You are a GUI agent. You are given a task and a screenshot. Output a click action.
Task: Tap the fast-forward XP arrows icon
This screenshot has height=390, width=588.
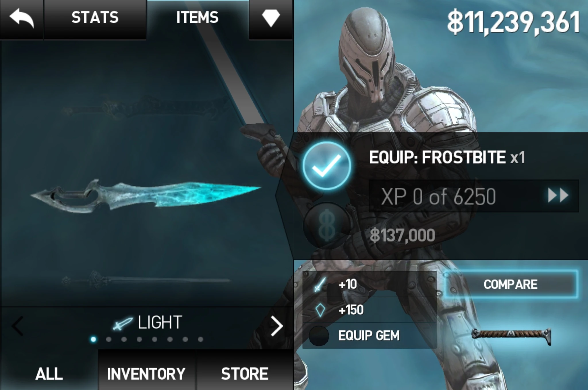click(558, 195)
